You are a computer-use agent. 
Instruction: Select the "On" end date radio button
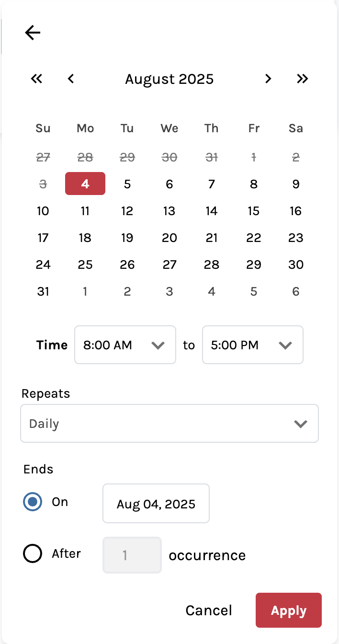tap(33, 502)
